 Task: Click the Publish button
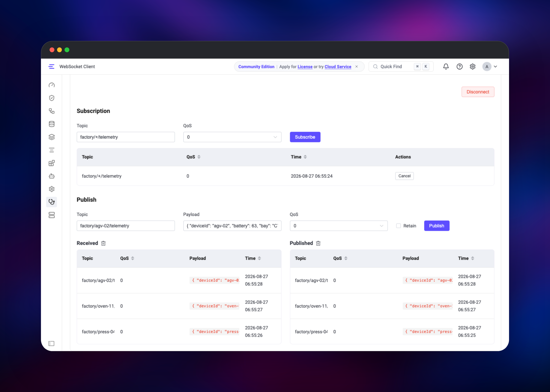coord(437,226)
